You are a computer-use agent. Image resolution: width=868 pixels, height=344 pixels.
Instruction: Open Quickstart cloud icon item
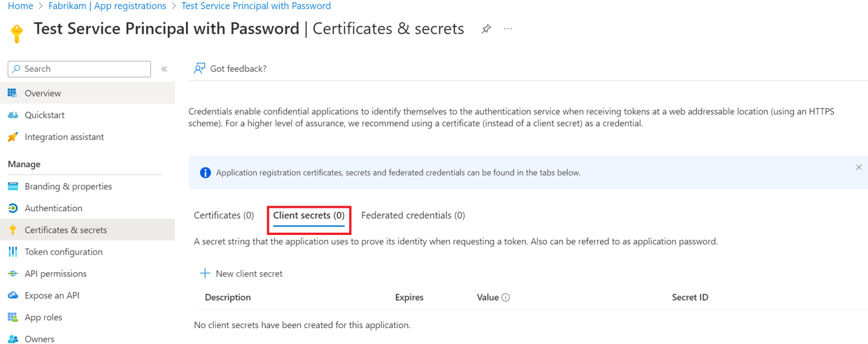pos(13,115)
